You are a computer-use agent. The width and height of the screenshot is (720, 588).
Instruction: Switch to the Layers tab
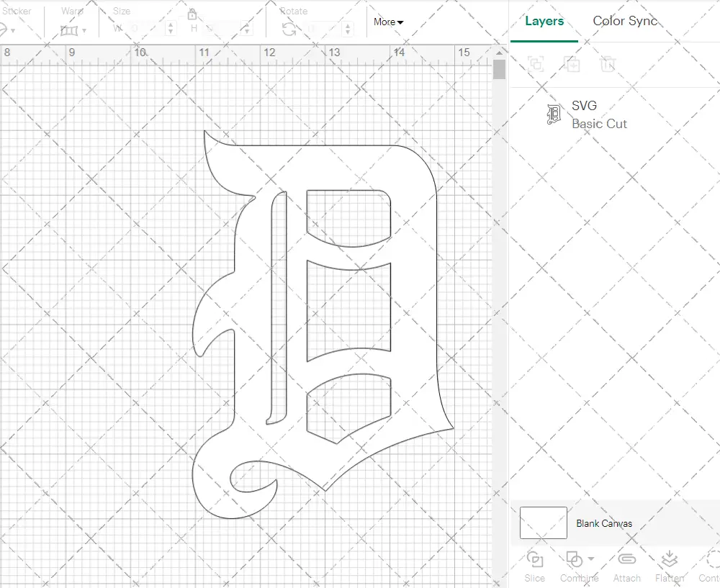click(544, 21)
